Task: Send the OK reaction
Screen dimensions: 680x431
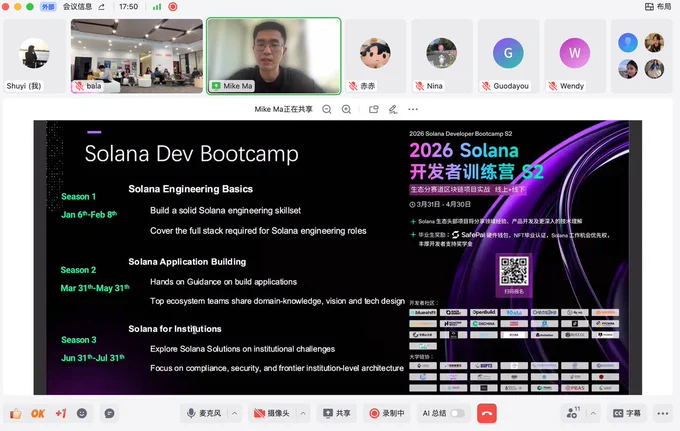Action: point(38,414)
